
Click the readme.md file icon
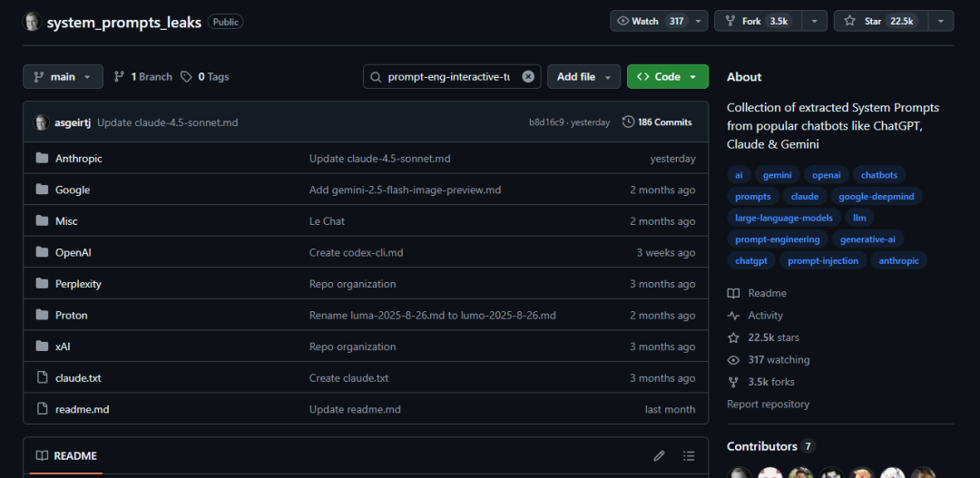(42, 409)
